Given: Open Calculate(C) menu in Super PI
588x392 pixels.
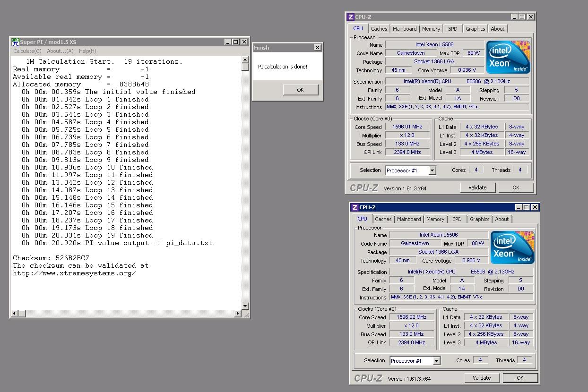Looking at the screenshot, I should coord(27,51).
